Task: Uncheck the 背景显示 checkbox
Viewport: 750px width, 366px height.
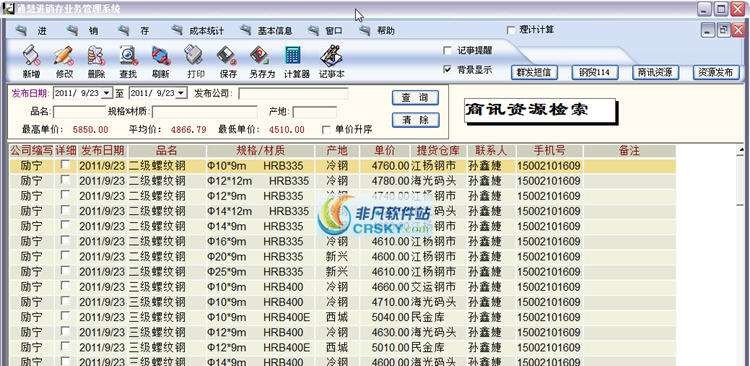Action: (x=448, y=69)
